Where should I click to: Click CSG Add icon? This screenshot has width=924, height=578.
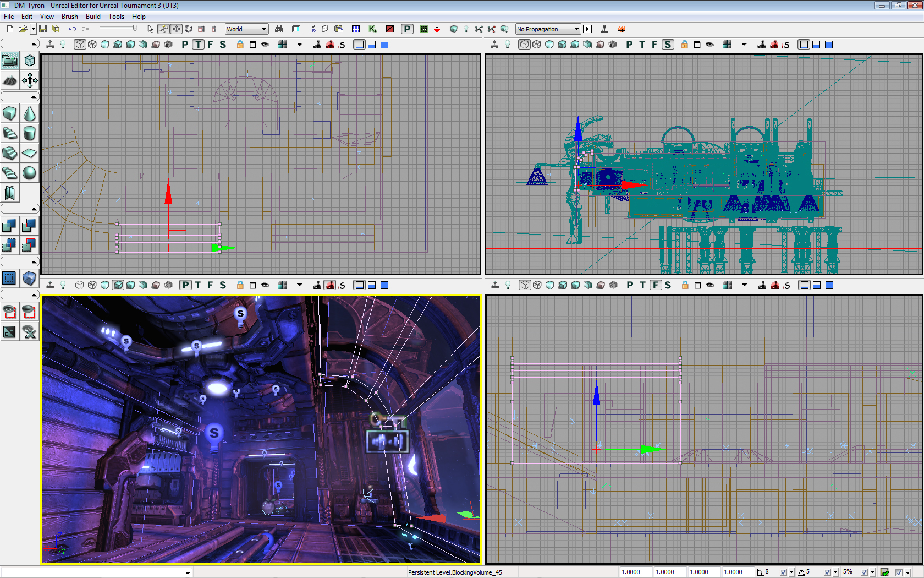coord(10,225)
